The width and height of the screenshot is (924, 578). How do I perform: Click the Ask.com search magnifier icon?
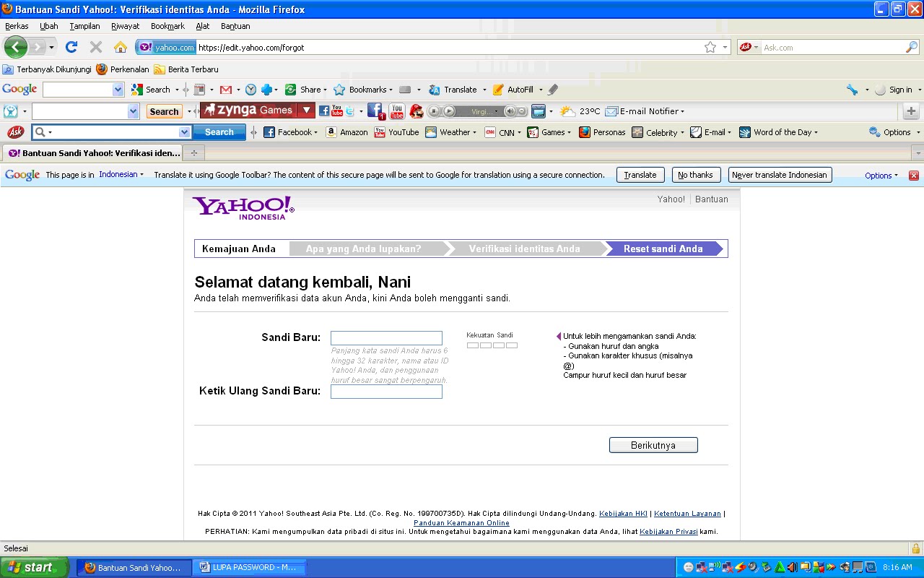(912, 47)
